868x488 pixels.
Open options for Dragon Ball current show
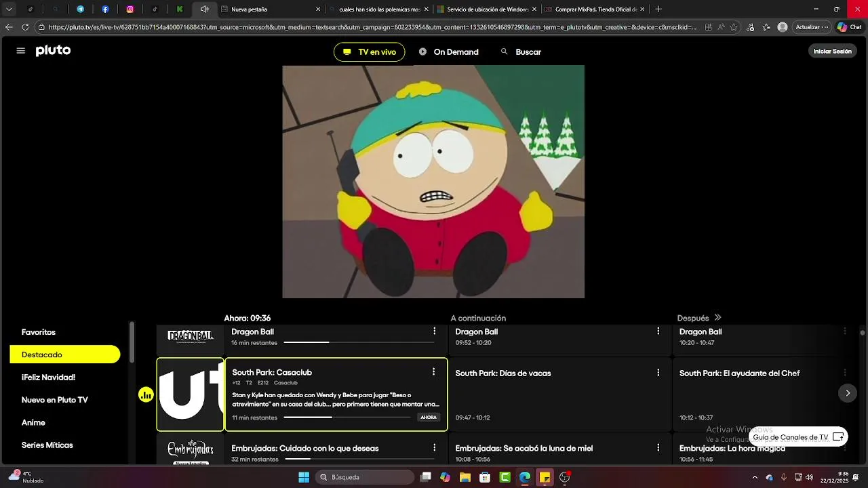click(x=435, y=331)
